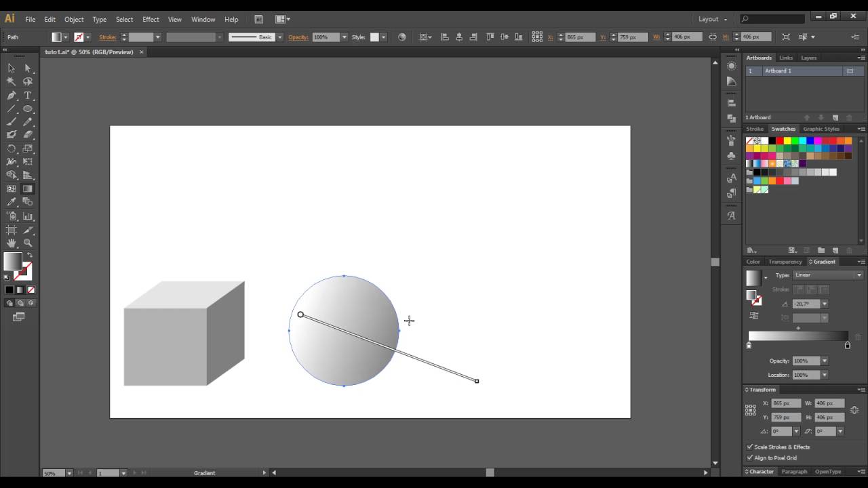Open the gradient angle dropdown
The image size is (868, 488).
[825, 304]
